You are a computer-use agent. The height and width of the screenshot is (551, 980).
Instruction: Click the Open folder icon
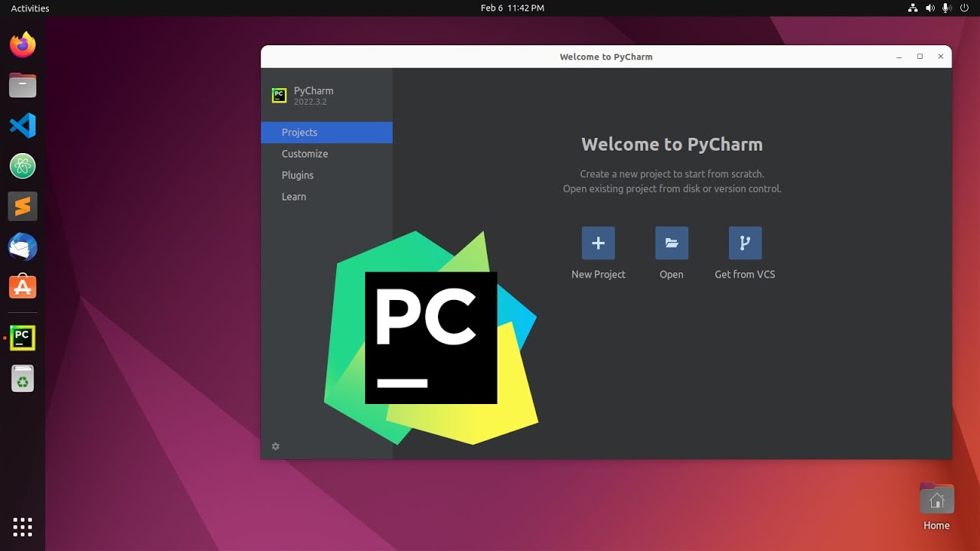point(671,243)
